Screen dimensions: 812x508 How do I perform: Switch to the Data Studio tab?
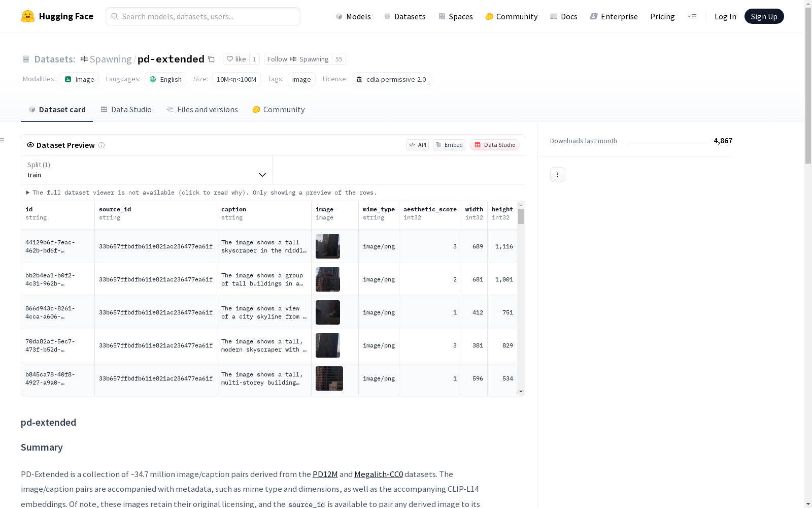[x=126, y=110]
